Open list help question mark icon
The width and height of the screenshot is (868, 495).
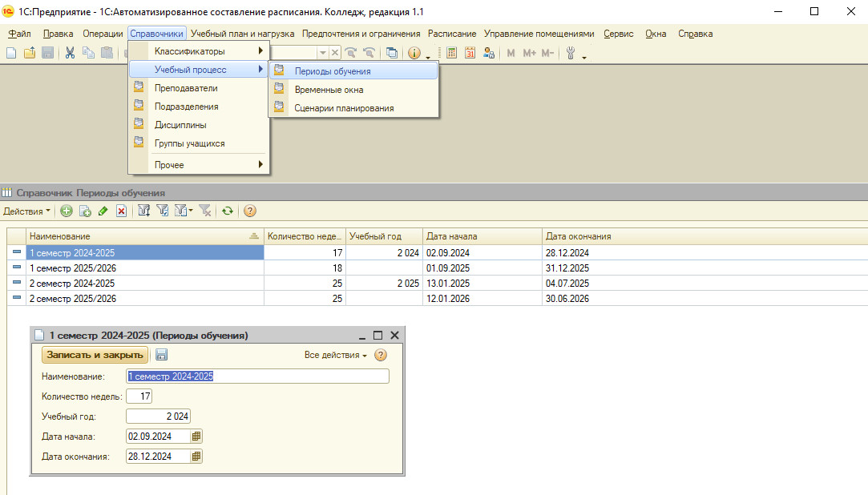click(x=250, y=211)
